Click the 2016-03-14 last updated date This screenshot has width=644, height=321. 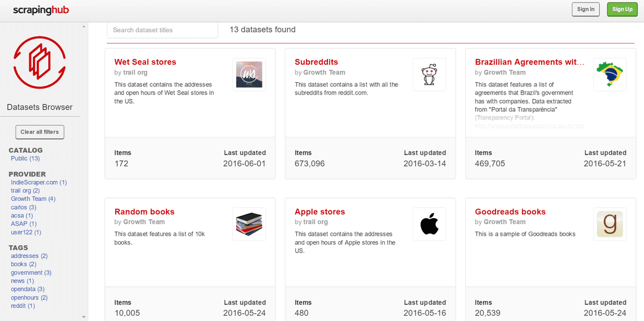pos(425,164)
